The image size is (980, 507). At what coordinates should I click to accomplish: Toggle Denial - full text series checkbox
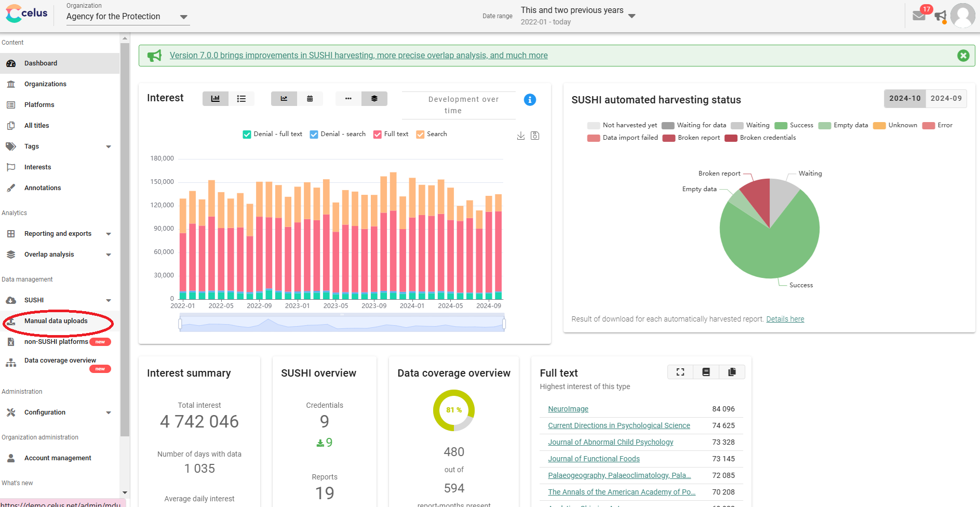pos(247,135)
